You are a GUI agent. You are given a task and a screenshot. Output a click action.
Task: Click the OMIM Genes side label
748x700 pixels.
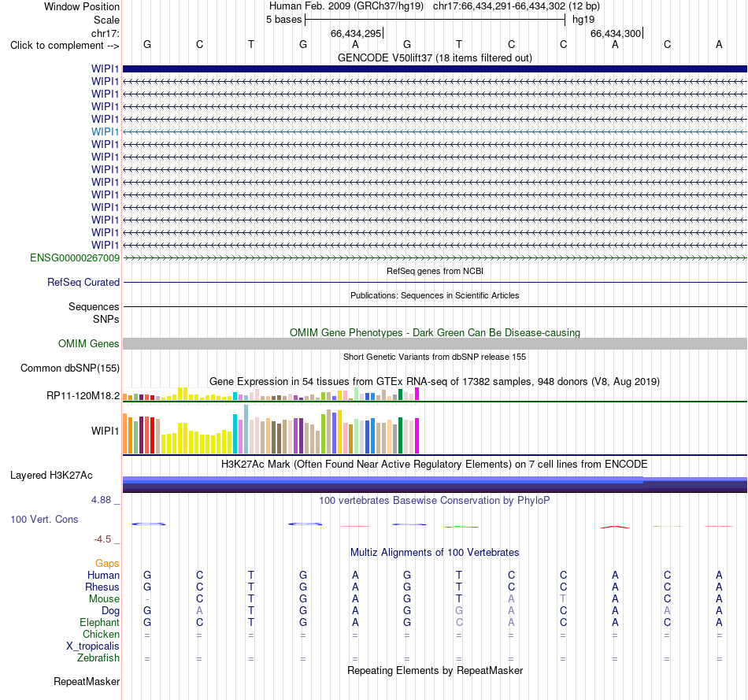click(89, 343)
